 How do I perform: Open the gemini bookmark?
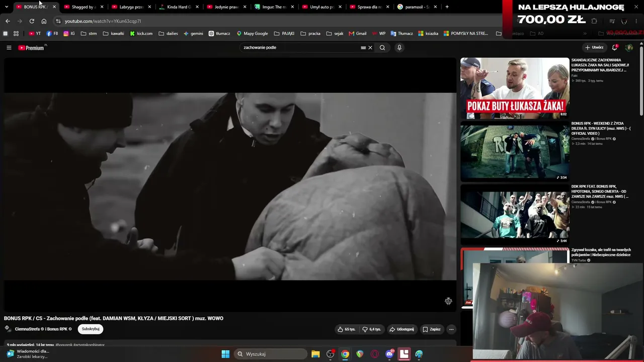193,34
